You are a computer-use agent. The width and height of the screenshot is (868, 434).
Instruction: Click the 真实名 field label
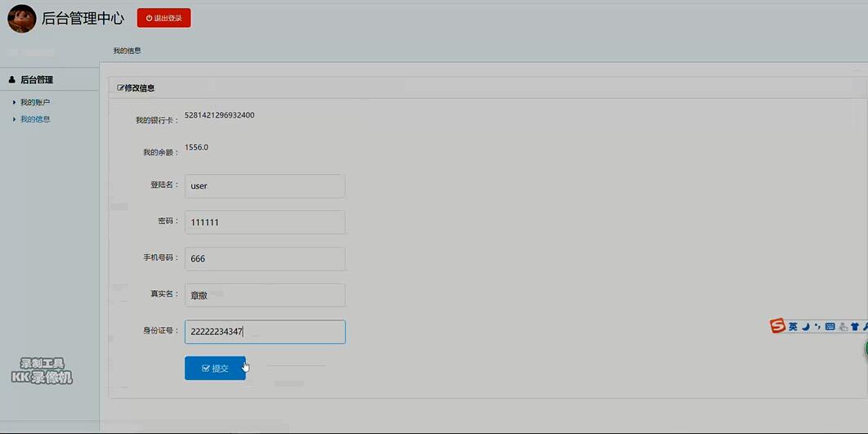164,294
